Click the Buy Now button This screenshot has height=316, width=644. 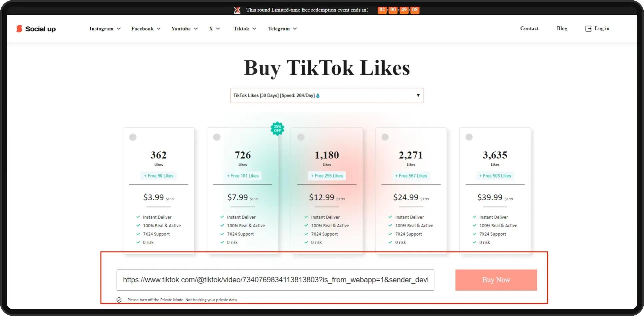(x=496, y=280)
